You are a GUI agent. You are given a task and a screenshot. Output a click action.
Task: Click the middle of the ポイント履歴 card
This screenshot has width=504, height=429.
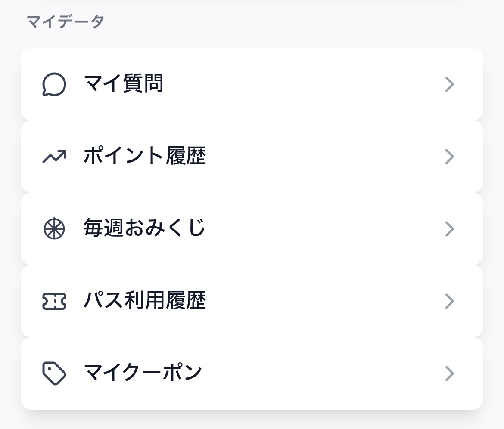click(x=252, y=157)
